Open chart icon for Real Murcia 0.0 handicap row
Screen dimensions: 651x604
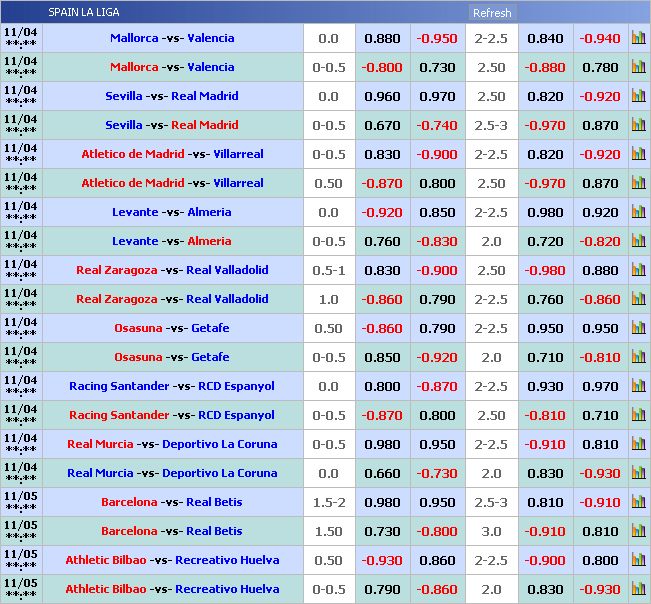click(638, 473)
